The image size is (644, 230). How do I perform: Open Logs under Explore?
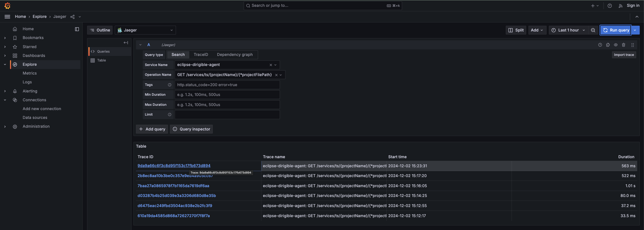(27, 82)
